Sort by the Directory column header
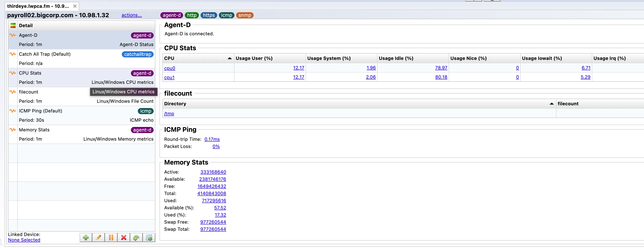 (x=359, y=104)
